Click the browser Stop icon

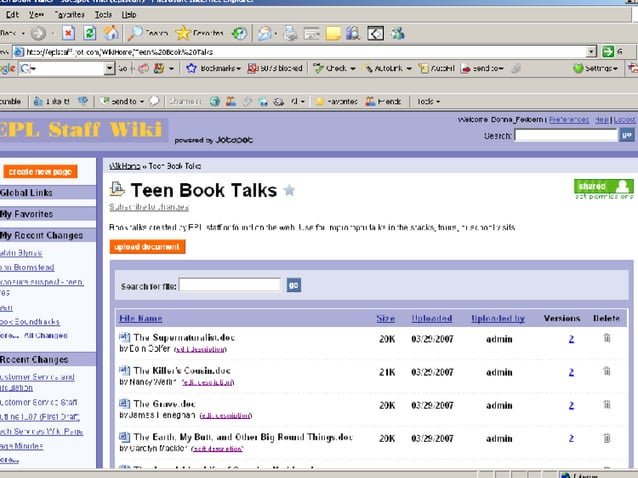pyautogui.click(x=68, y=33)
